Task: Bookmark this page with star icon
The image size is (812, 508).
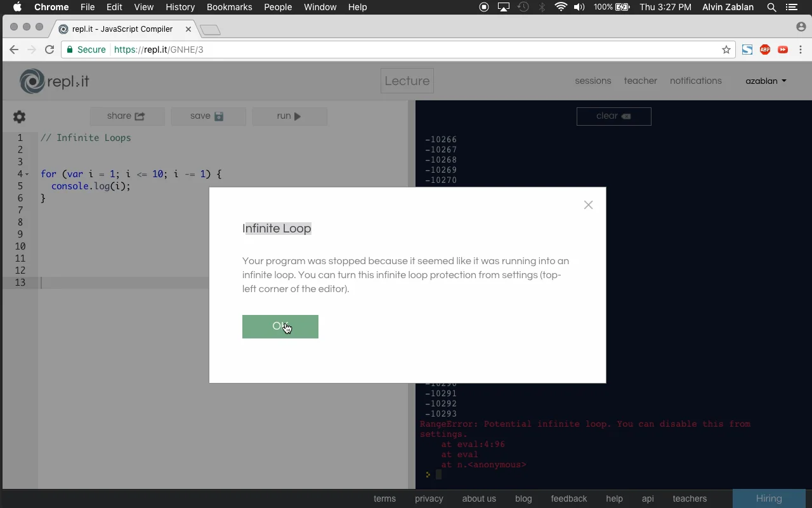Action: click(x=726, y=50)
